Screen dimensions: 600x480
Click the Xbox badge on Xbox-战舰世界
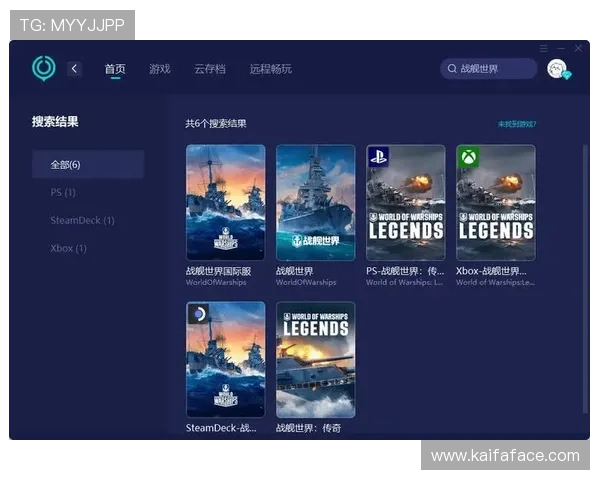[468, 156]
